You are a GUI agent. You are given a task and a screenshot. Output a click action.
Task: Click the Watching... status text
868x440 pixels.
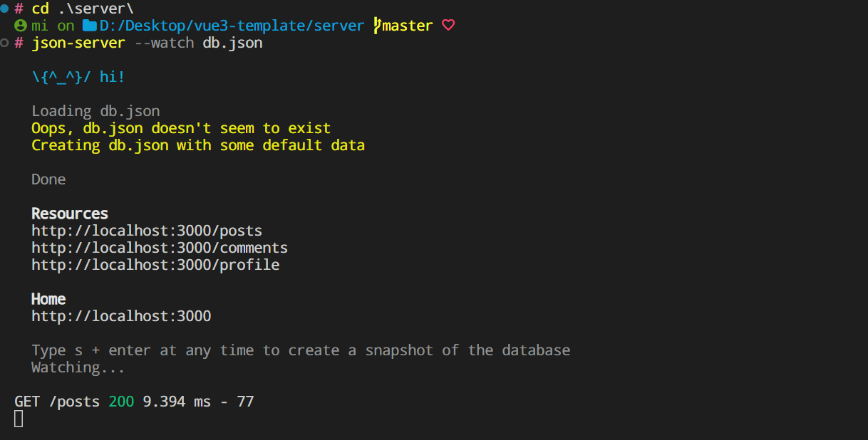click(x=78, y=367)
